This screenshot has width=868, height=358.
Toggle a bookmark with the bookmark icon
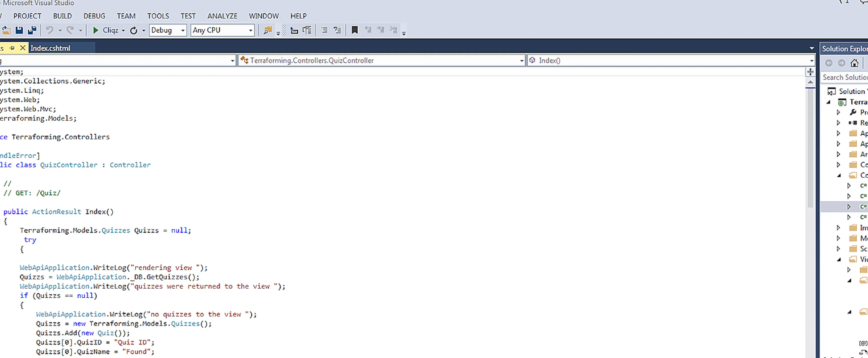coord(354,30)
